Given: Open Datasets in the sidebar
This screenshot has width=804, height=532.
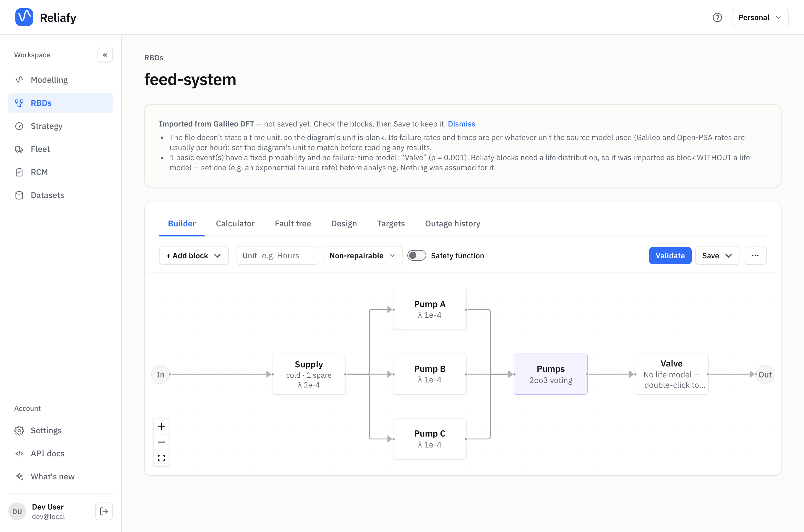Looking at the screenshot, I should coord(60,195).
